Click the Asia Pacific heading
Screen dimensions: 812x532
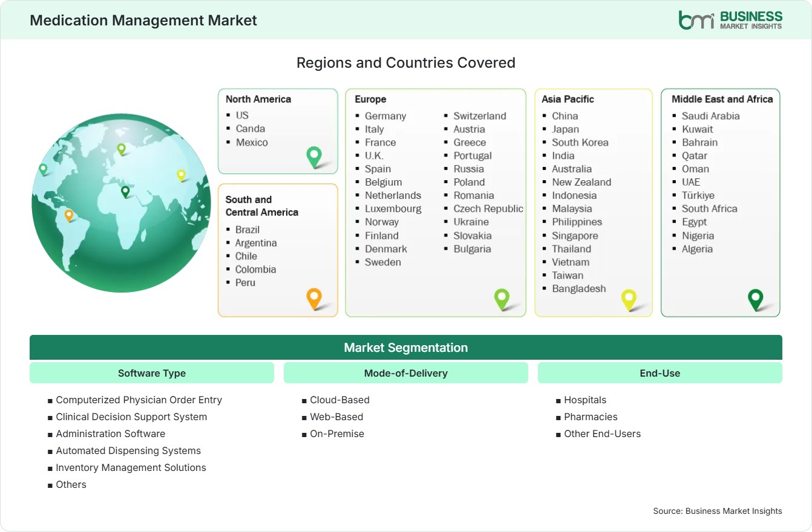pos(568,99)
